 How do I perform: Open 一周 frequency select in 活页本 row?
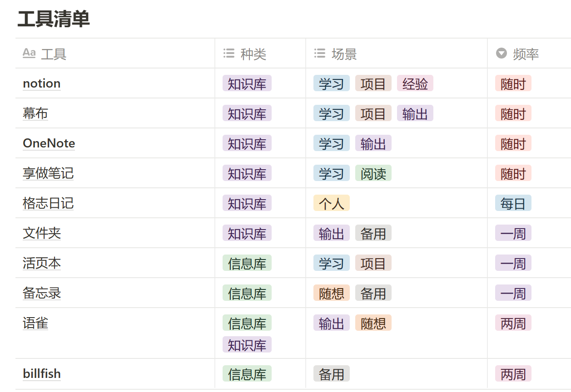tap(513, 263)
